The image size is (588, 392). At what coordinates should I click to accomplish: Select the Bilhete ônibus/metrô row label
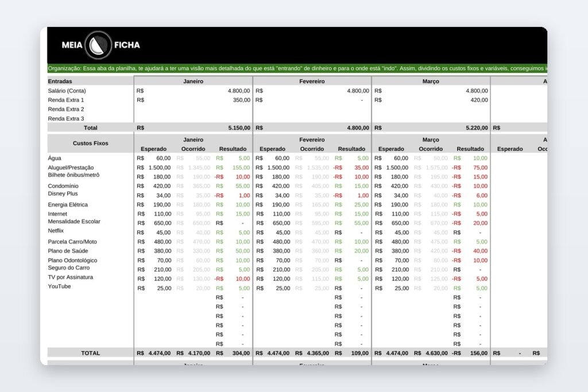pyautogui.click(x=73, y=175)
